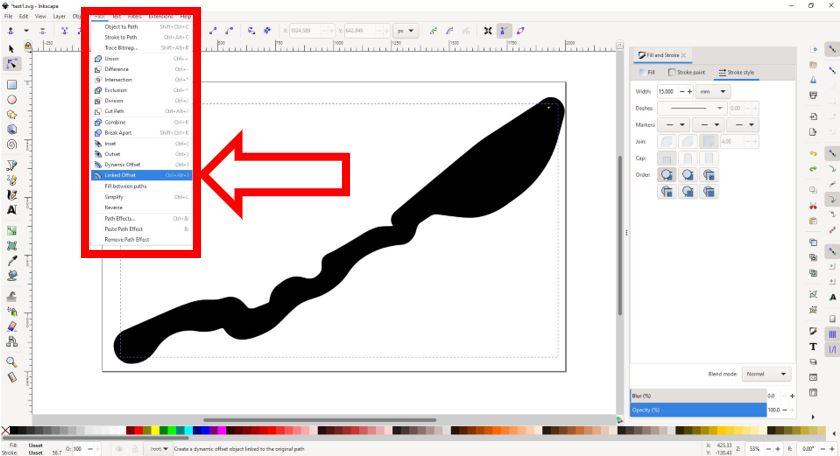840x456 pixels.
Task: Select the Star and polygon tool
Action: (x=11, y=115)
